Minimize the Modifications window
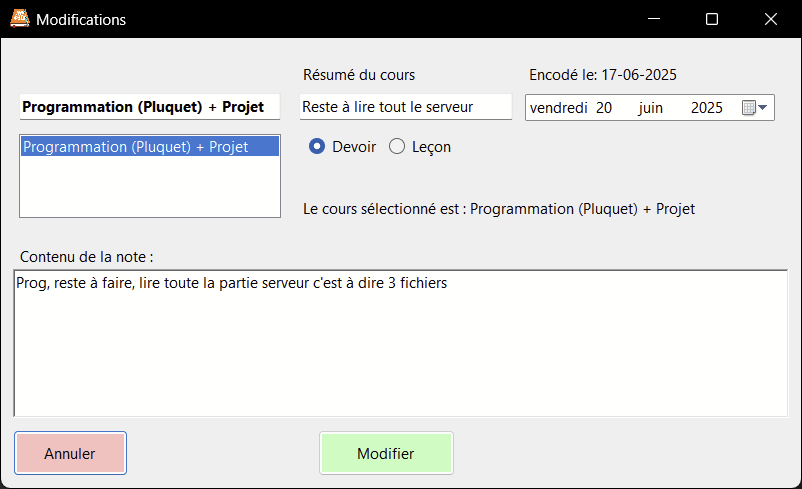 pos(653,19)
